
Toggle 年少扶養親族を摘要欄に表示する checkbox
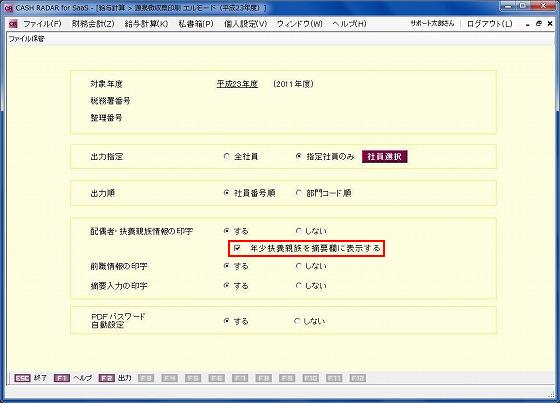237,248
